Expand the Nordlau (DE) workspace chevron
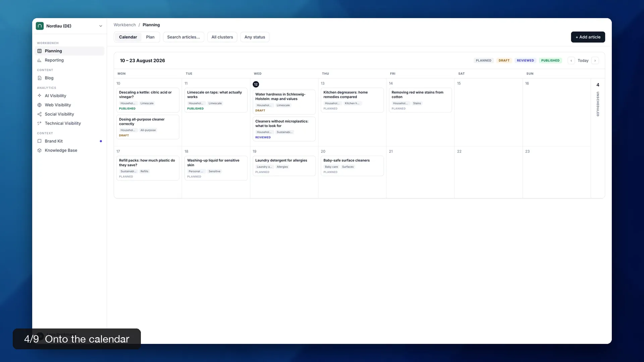Viewport: 644px width, 362px height. [x=101, y=26]
